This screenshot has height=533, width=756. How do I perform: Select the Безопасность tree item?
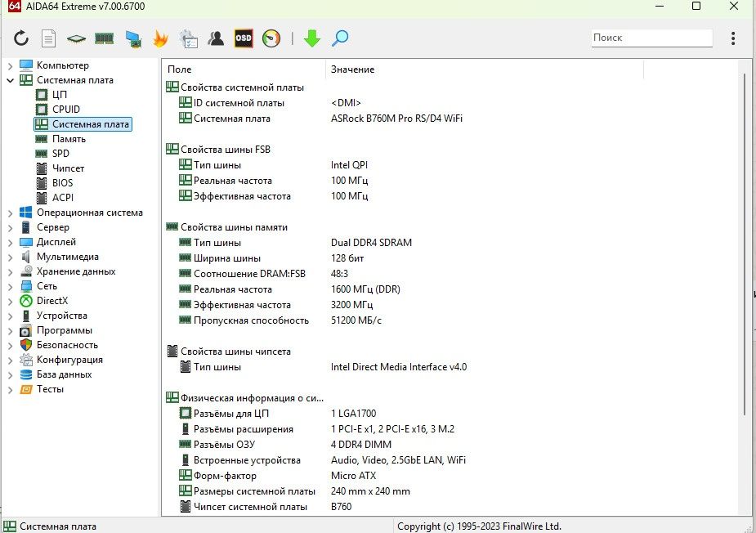click(67, 345)
